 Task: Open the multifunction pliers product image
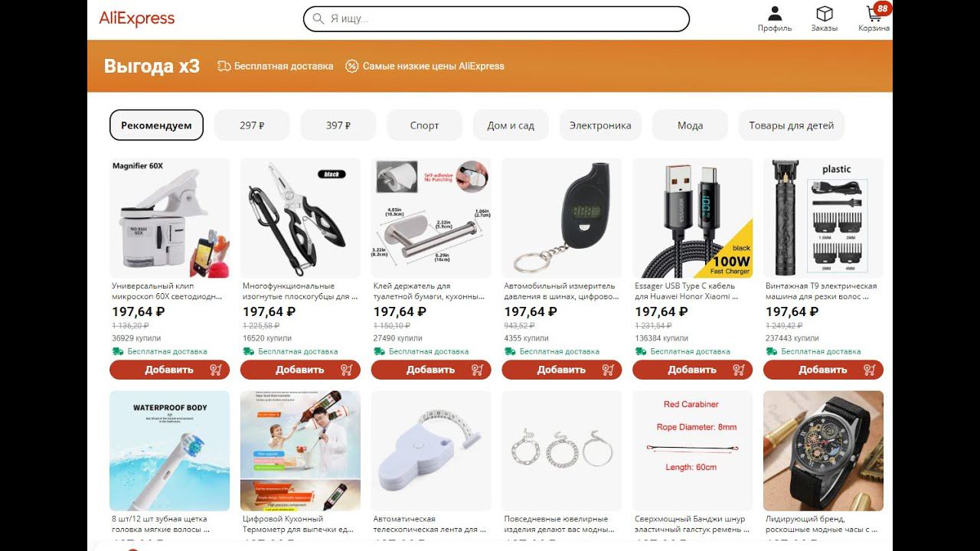(x=300, y=218)
